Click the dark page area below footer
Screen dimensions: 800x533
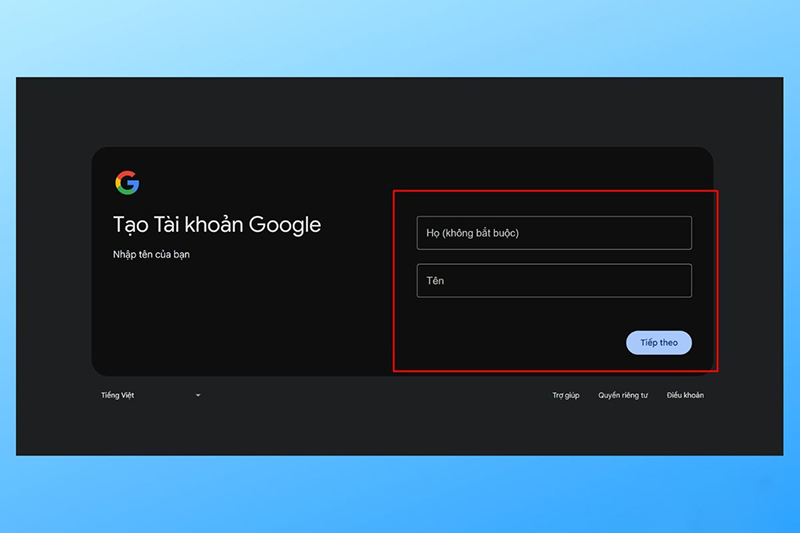(400, 430)
